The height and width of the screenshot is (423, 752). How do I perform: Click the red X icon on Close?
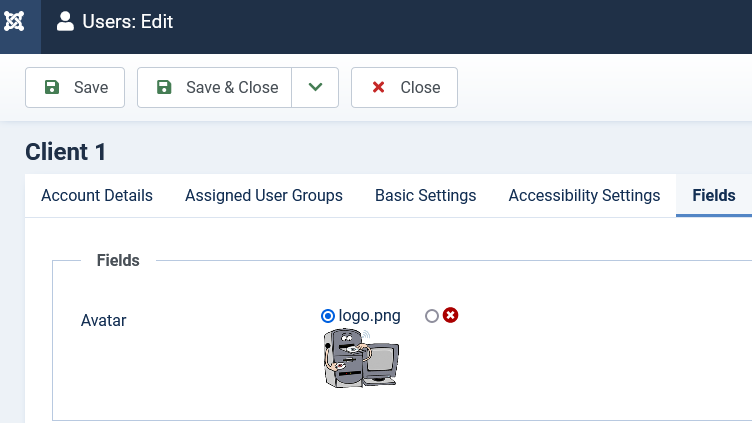click(x=378, y=87)
